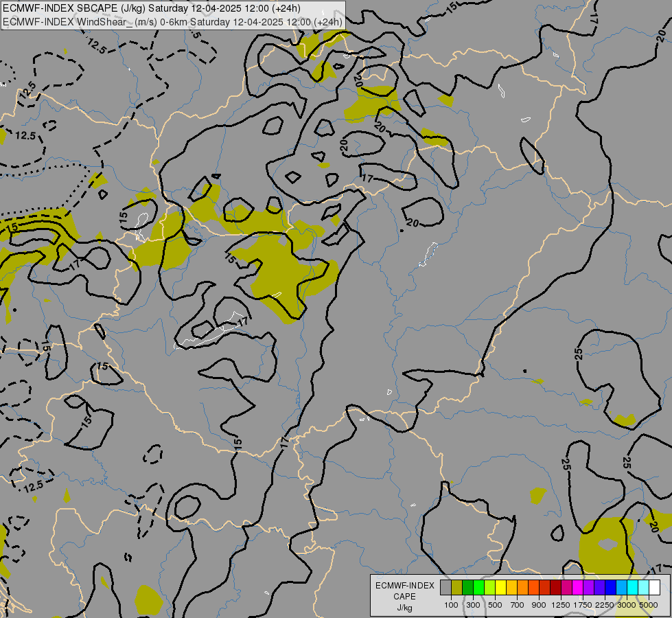
Task: Click the '1750' legend value
Action: pos(583,605)
